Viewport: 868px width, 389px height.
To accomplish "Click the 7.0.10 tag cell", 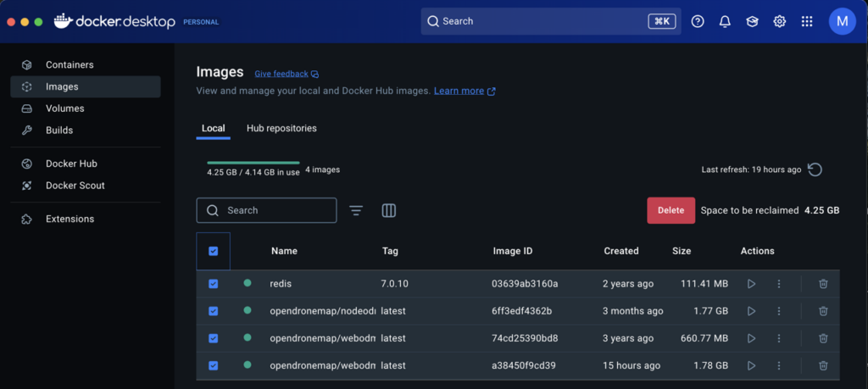I will (395, 284).
